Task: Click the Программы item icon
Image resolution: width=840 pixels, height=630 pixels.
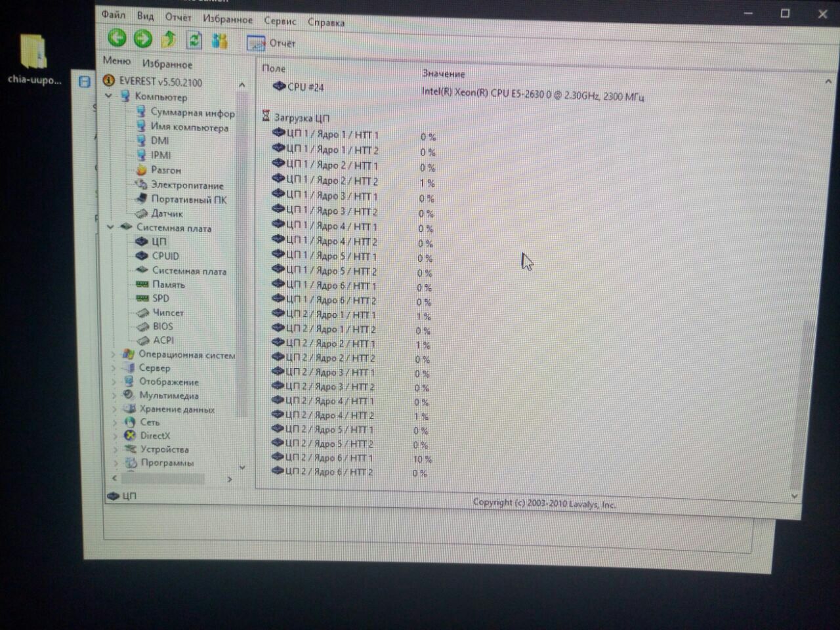Action: click(131, 463)
